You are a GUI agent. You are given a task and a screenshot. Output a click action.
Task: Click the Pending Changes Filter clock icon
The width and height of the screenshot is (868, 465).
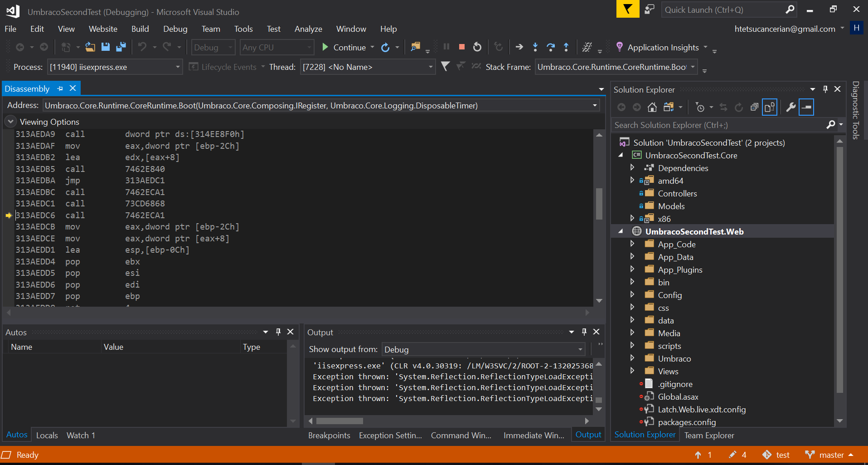pos(700,108)
